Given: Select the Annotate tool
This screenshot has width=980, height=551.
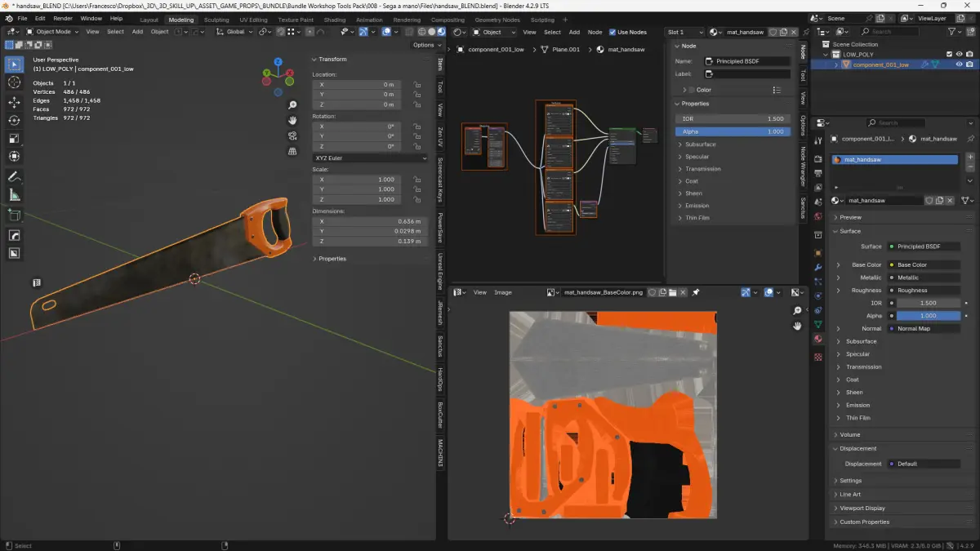Looking at the screenshot, I should [14, 176].
